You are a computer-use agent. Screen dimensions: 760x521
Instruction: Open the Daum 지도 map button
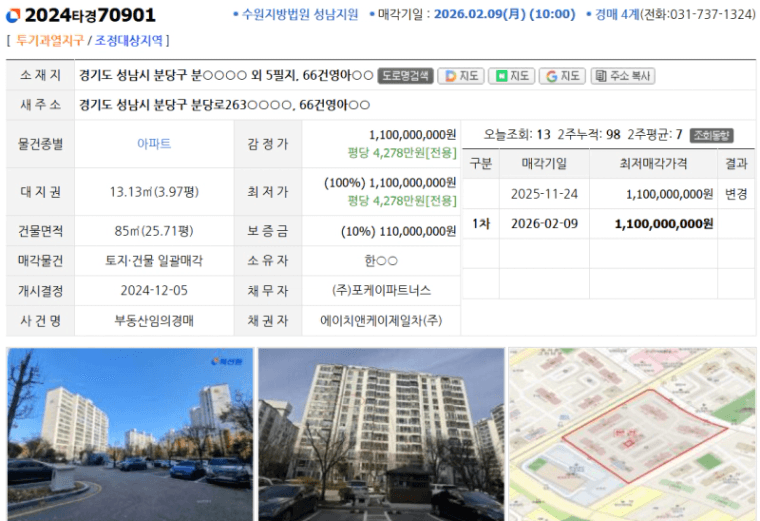[461, 76]
